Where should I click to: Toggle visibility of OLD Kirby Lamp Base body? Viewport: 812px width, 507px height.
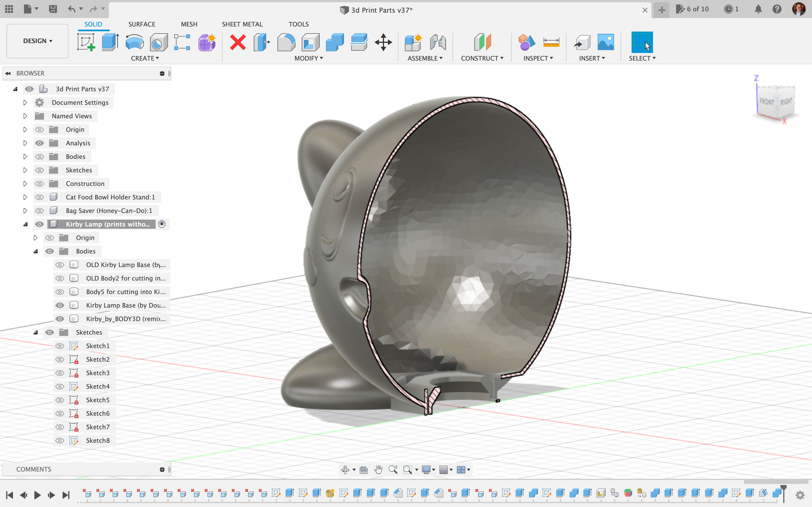coord(59,264)
